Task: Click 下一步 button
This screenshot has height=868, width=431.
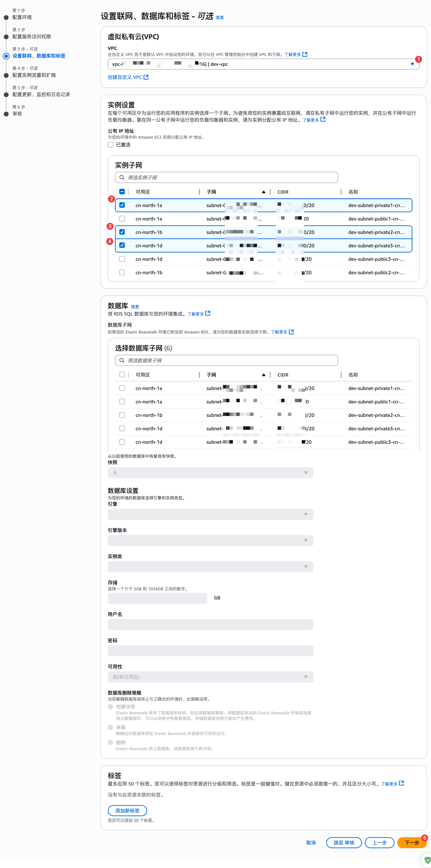Action: pyautogui.click(x=412, y=843)
